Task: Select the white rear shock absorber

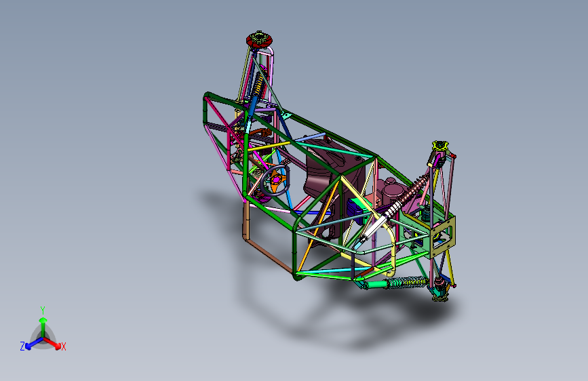Action: (x=383, y=222)
